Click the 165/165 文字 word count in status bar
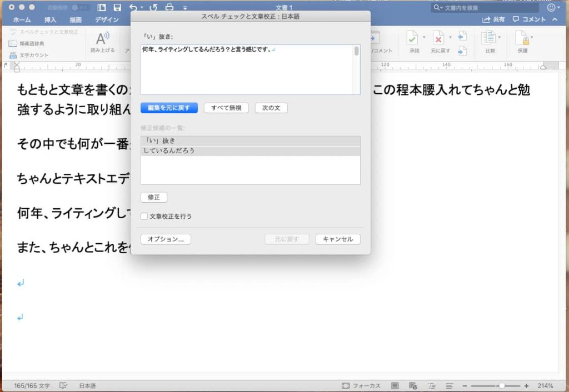 pos(32,386)
